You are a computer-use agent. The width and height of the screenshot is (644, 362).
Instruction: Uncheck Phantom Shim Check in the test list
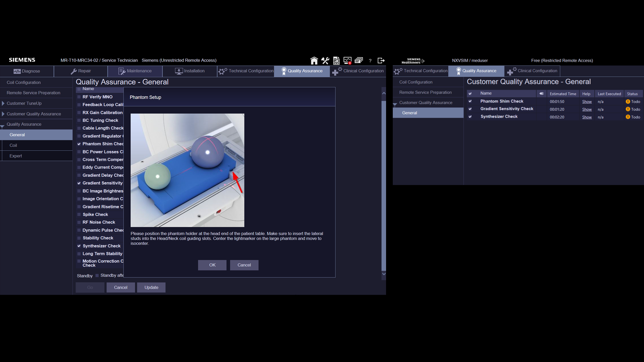tap(79, 144)
